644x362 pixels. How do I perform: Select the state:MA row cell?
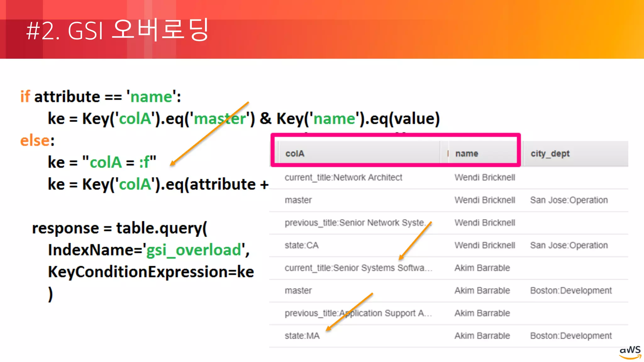302,336
